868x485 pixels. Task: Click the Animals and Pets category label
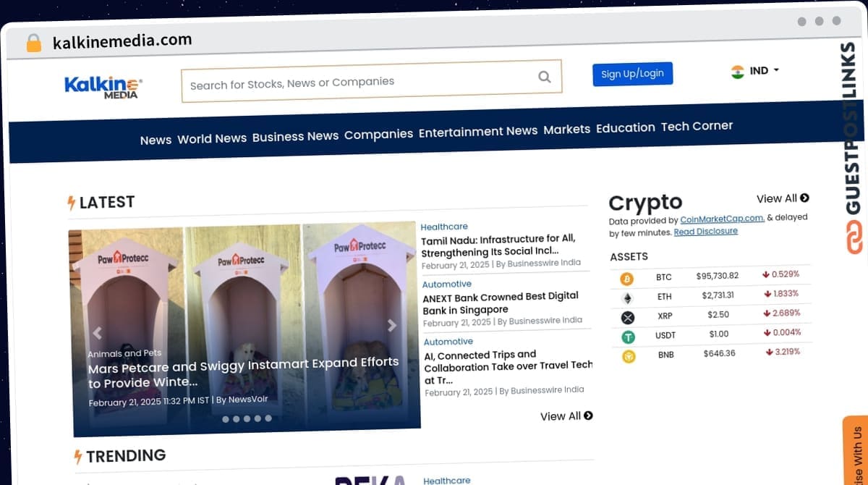pyautogui.click(x=124, y=353)
